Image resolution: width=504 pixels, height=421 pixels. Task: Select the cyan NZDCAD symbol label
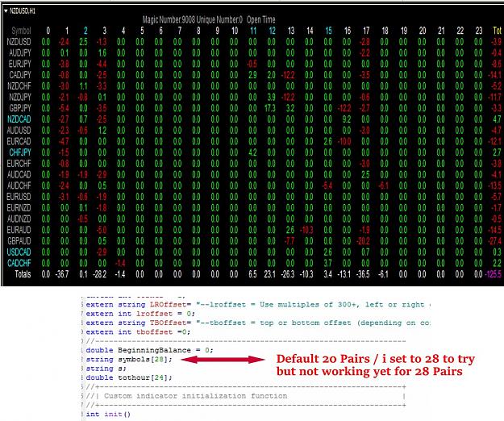[19, 119]
